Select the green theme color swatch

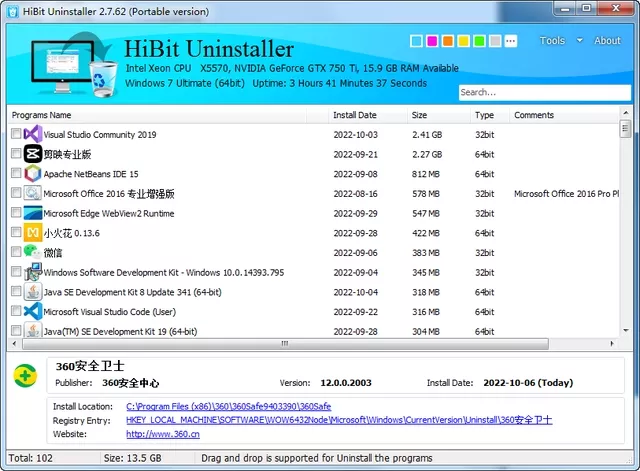(x=479, y=41)
